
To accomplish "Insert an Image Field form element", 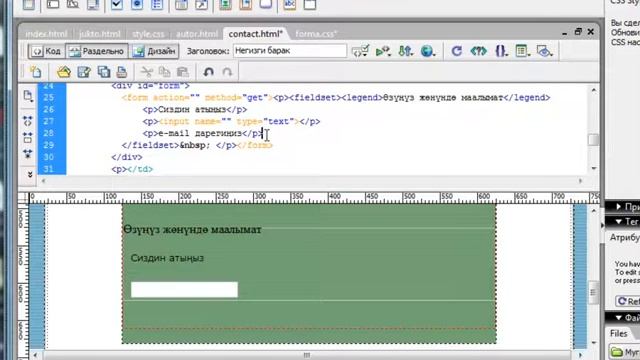I will click(225, 4).
